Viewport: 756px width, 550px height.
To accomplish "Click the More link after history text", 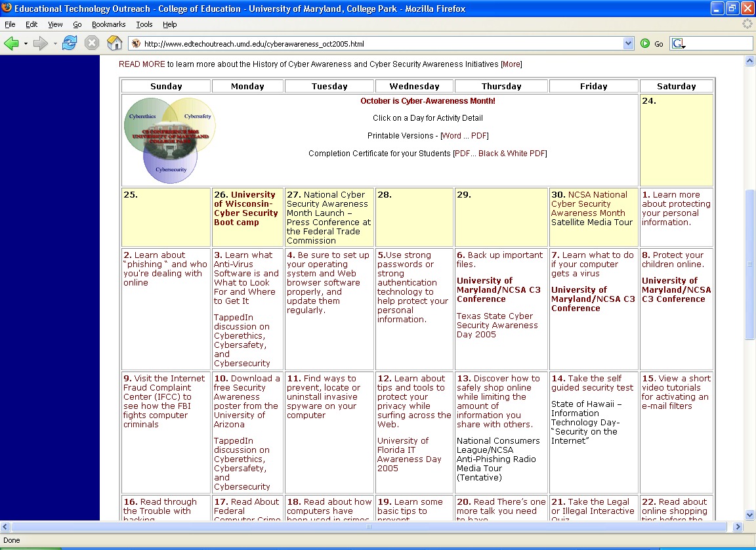I will pos(511,64).
